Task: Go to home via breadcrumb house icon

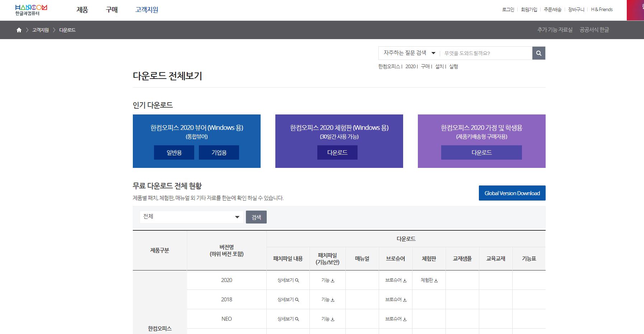Action: [x=19, y=30]
